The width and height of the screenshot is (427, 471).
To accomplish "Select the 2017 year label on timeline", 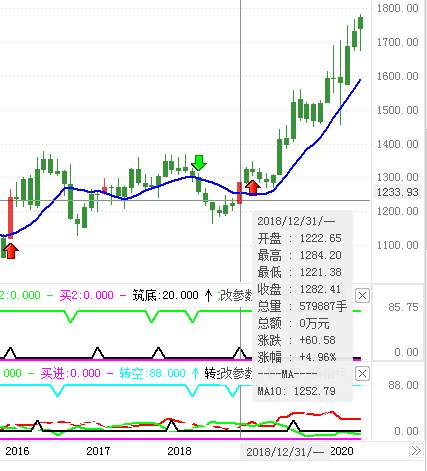I will click(x=98, y=451).
